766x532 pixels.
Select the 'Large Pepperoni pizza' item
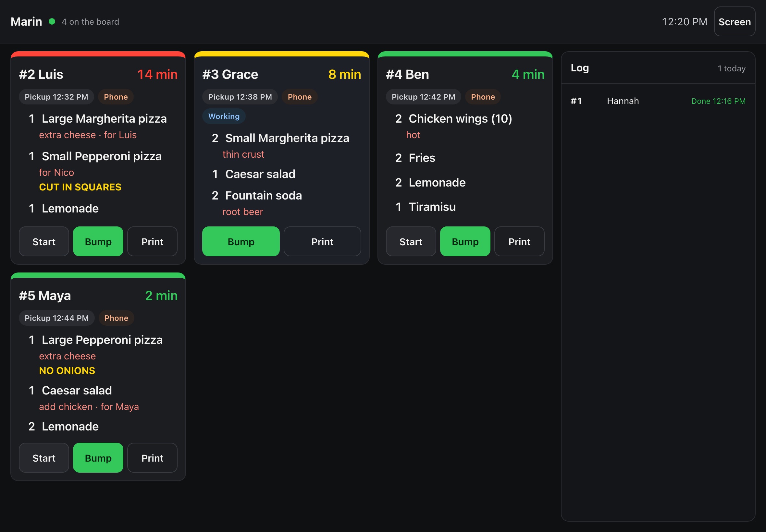pyautogui.click(x=102, y=340)
